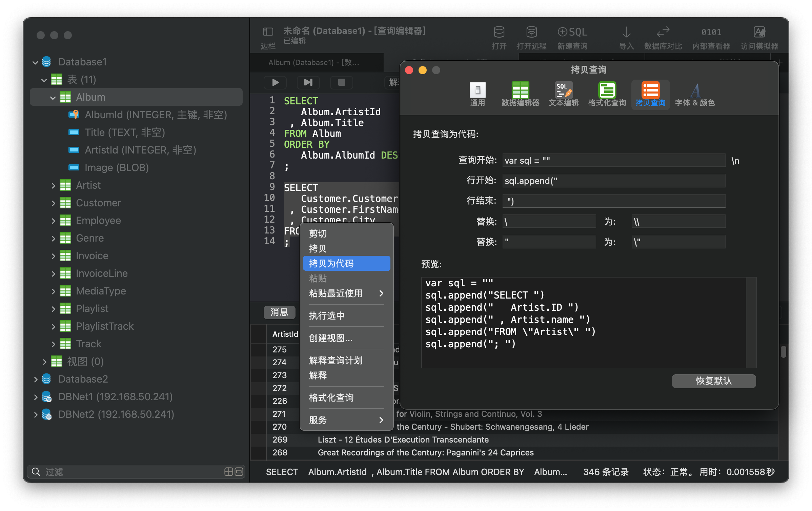Close the 拷贝查询 preferences window
Image resolution: width=812 pixels, height=511 pixels.
[409, 70]
